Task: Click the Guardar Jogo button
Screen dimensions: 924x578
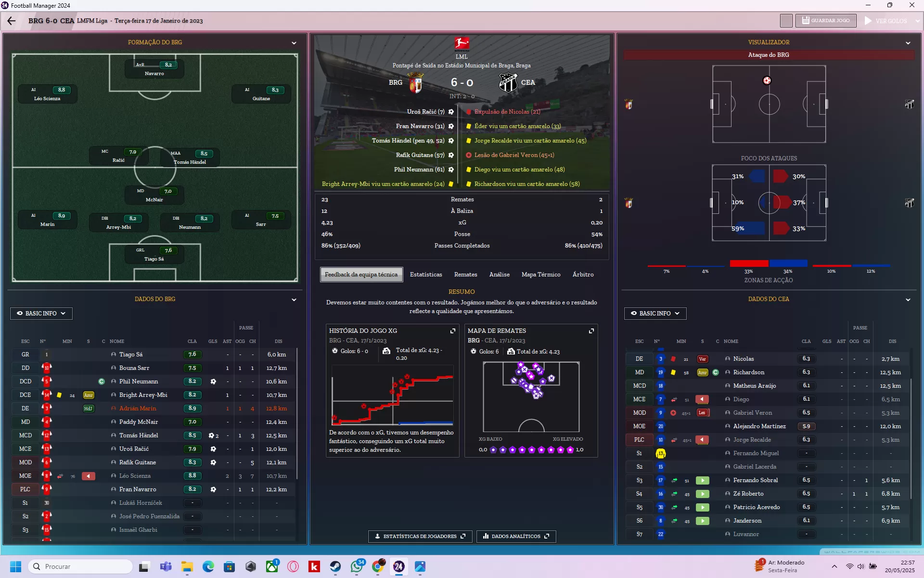Action: click(x=826, y=21)
